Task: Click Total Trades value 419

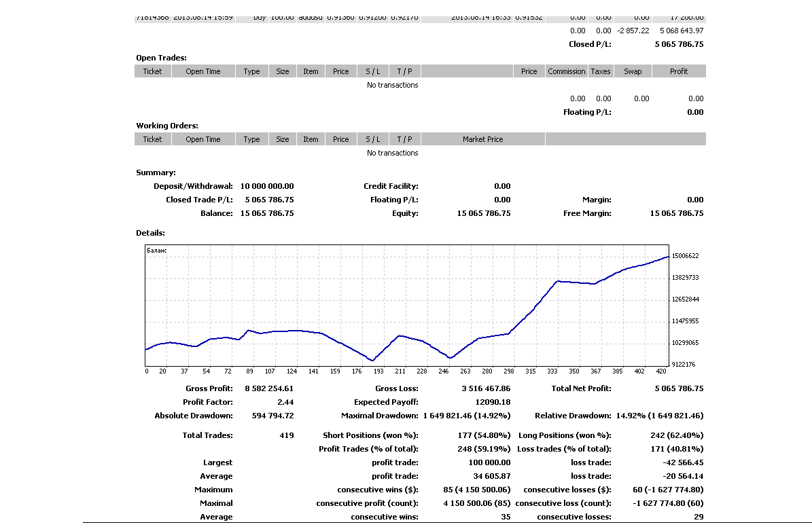Action: (286, 435)
